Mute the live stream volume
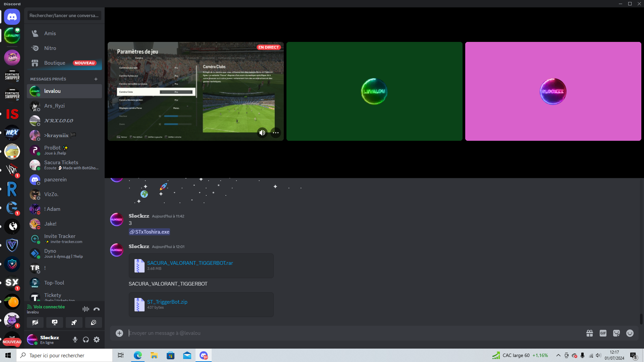The height and width of the screenshot is (362, 644). coord(262,133)
